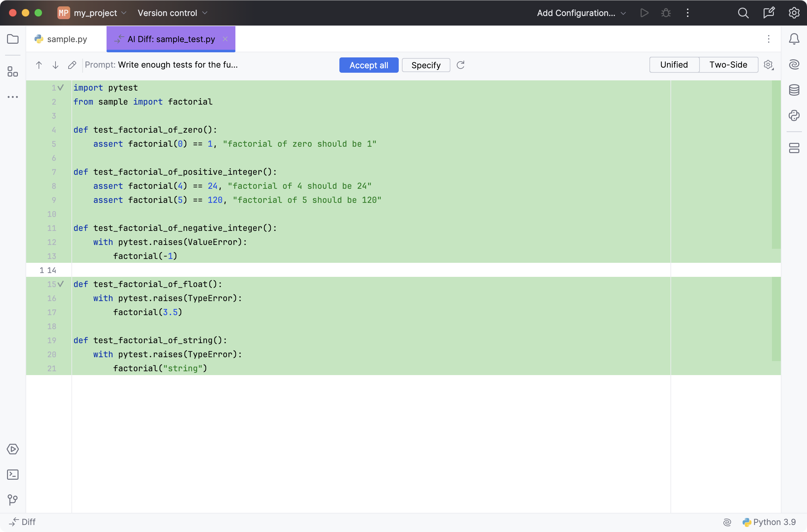
Task: Open the Add Configuration dropdown
Action: tap(581, 13)
